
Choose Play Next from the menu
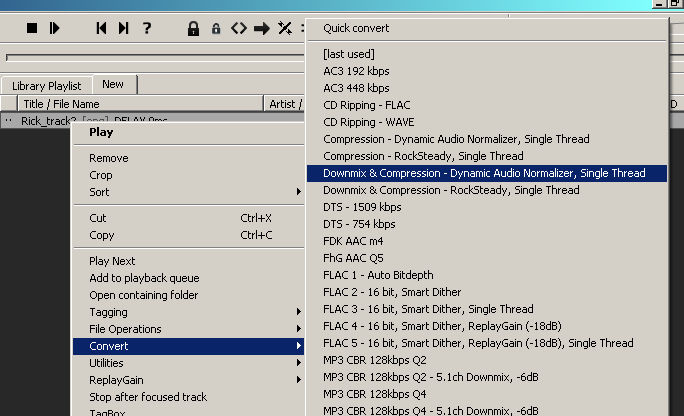[188, 261]
